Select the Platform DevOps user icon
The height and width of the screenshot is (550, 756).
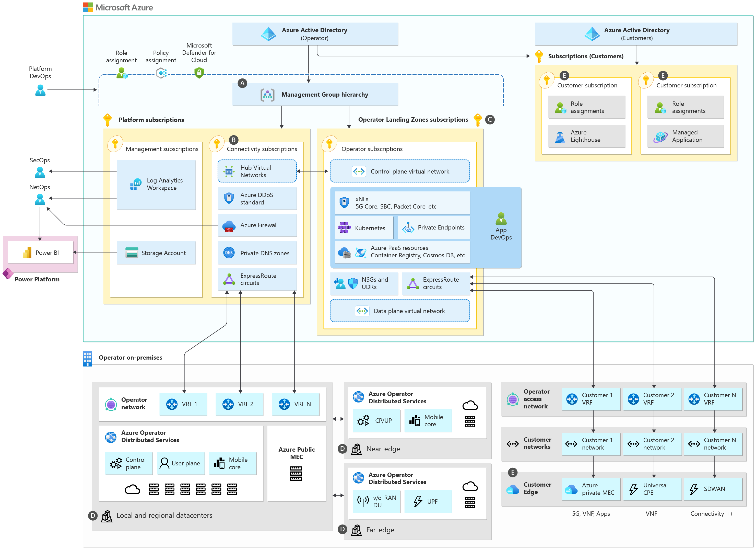click(40, 90)
